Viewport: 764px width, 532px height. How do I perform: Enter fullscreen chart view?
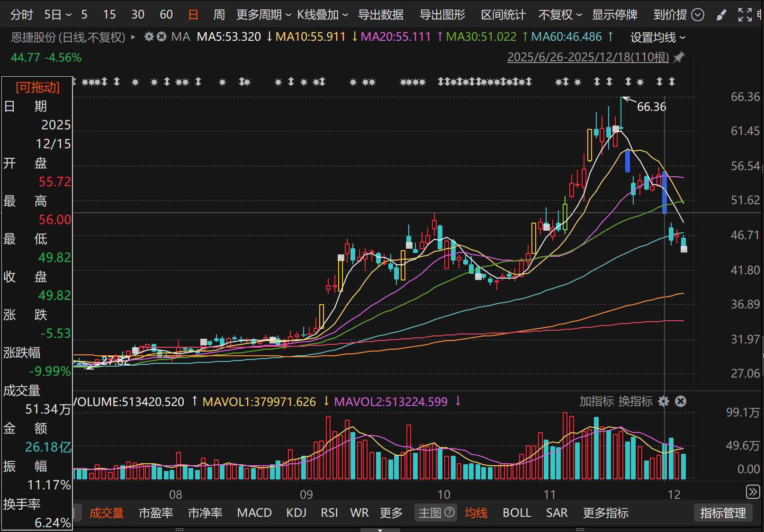(x=745, y=15)
